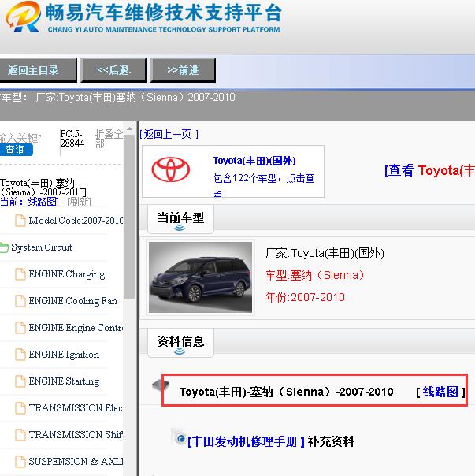Open TRANSMISSION Shift entry
The height and width of the screenshot is (476, 475).
click(76, 434)
